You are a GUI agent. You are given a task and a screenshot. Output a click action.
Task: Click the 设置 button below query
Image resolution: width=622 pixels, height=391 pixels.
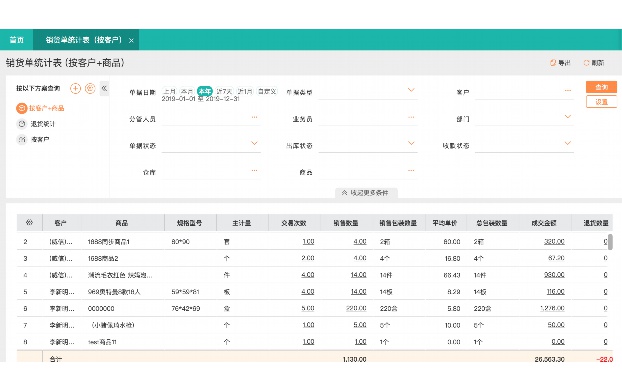tap(601, 102)
